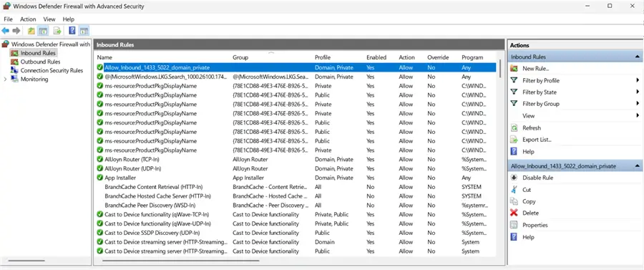
Task: Toggle the Show/Hide Action Pane toolbar icon
Action: tap(84, 30)
